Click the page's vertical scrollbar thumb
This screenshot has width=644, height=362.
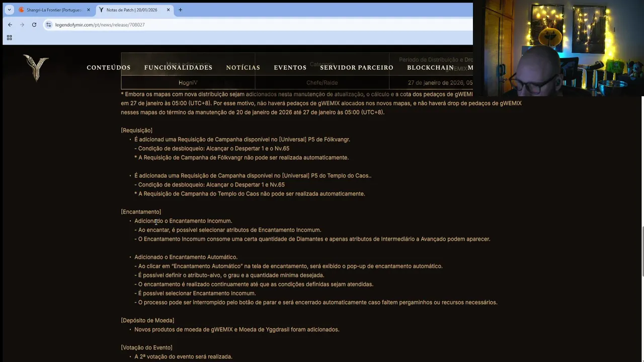point(641,251)
